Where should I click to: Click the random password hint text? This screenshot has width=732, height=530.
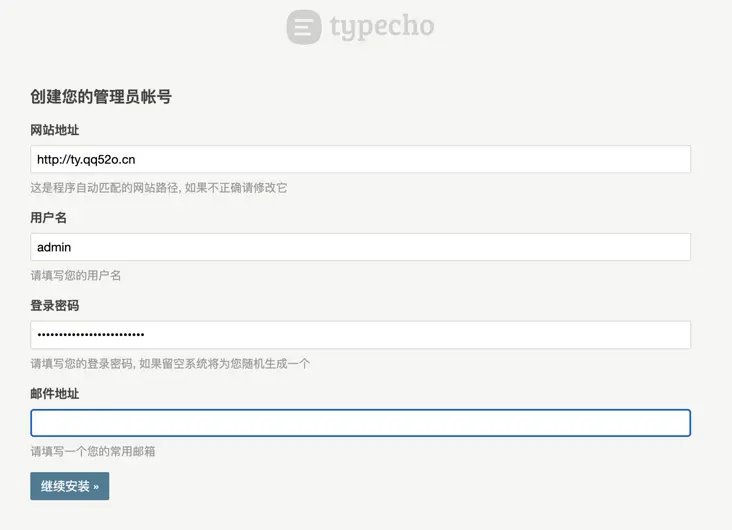click(x=170, y=363)
